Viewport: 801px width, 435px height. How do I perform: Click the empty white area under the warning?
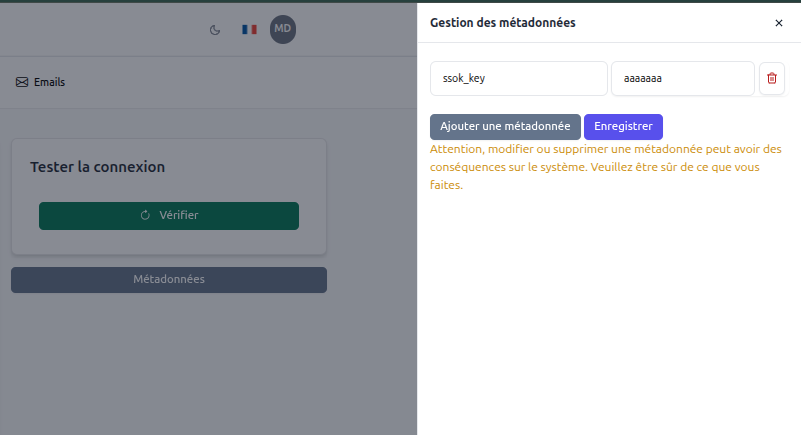[x=608, y=310]
